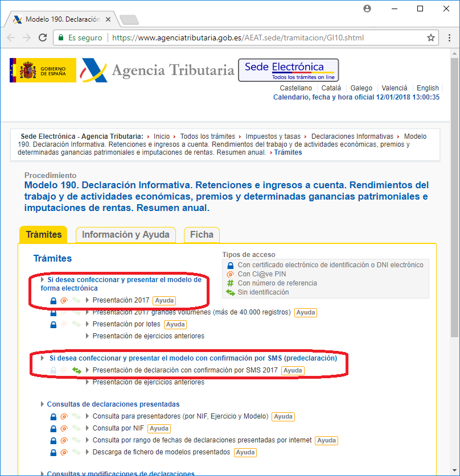The width and height of the screenshot is (460, 476).
Task: Switch to the Ficha tab
Action: [202, 235]
